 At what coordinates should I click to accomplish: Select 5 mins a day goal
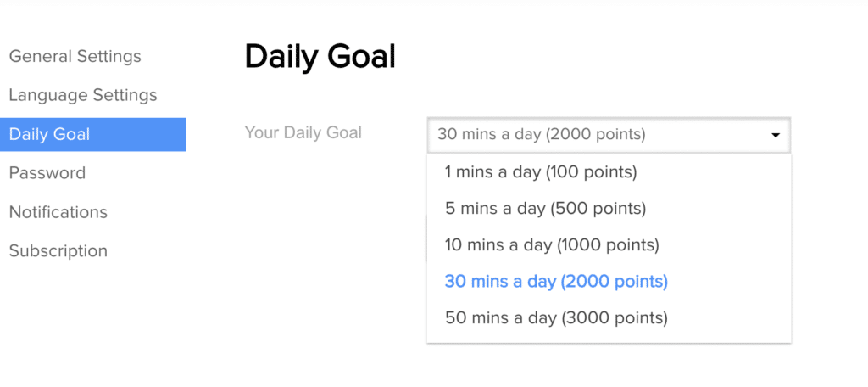point(545,209)
